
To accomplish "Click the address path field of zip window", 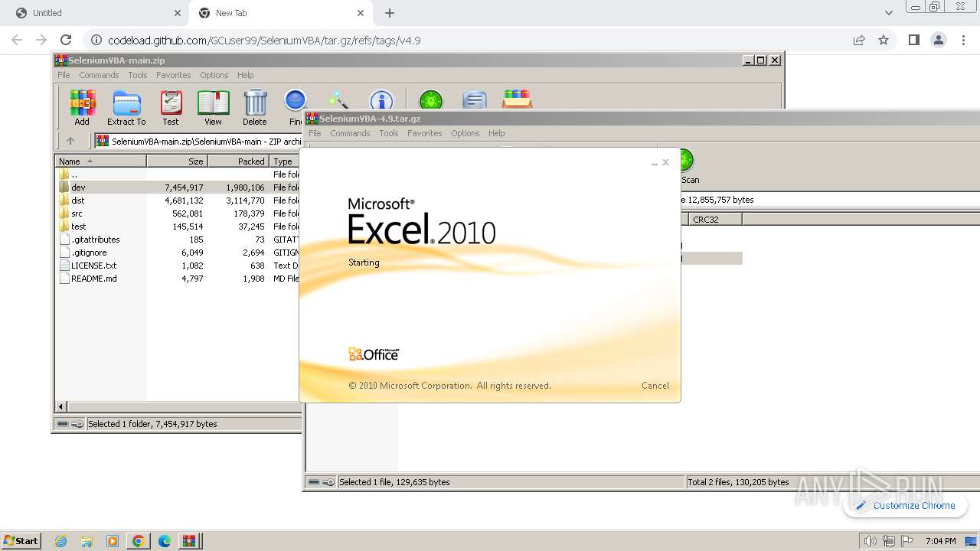I will 198,141.
